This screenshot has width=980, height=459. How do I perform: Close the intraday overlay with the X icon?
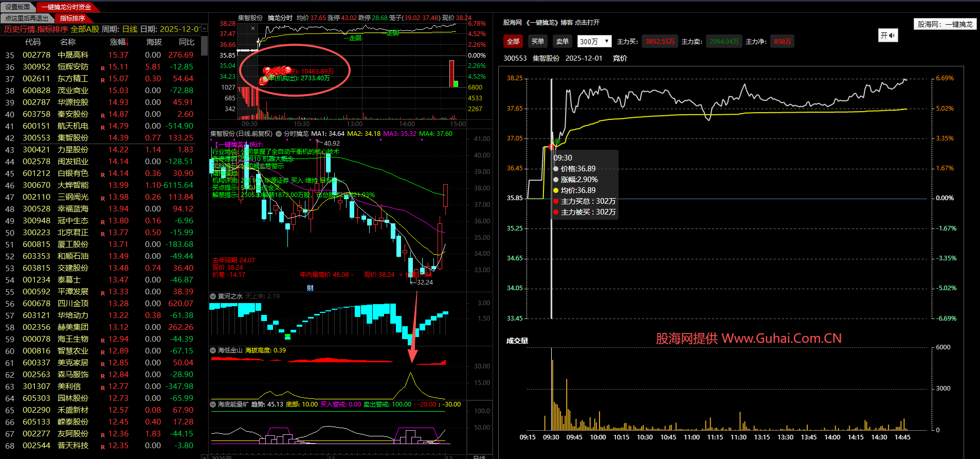(x=253, y=29)
